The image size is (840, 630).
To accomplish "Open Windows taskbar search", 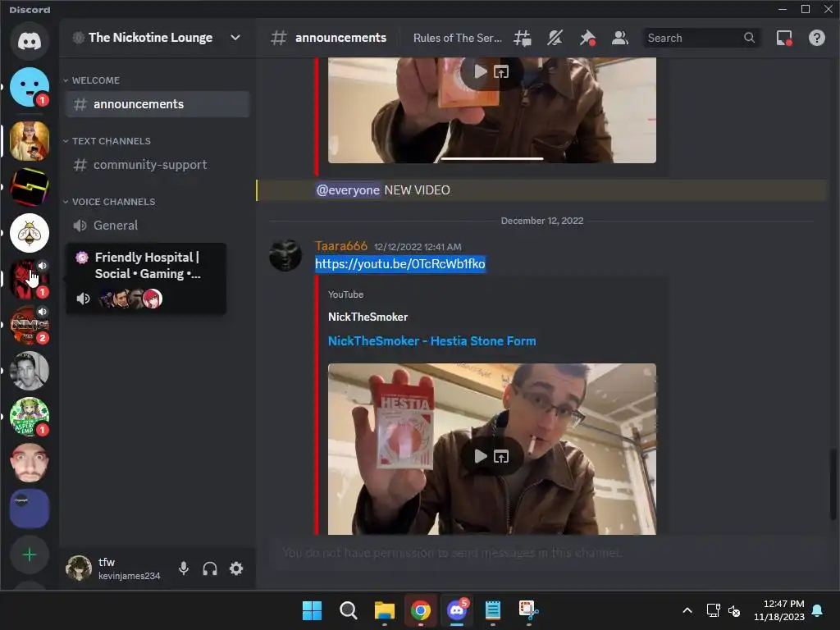I will (348, 610).
